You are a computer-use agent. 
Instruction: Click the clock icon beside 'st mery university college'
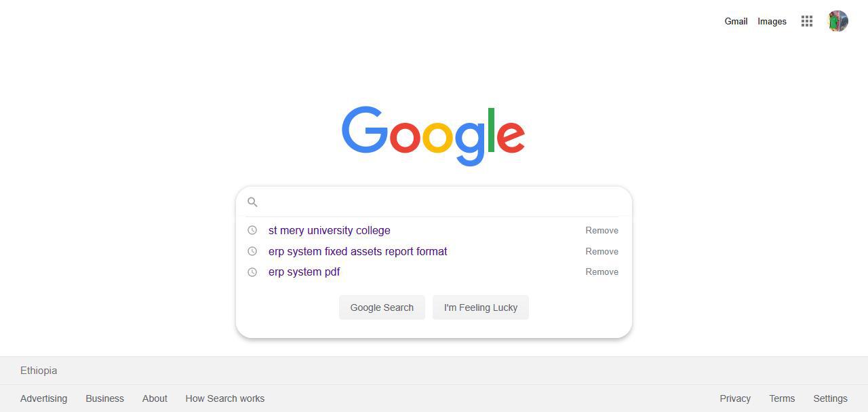click(252, 230)
